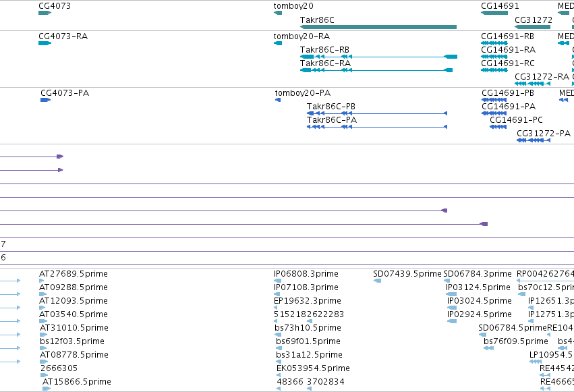Select the CG14691-RA transcript glyph

tap(494, 57)
